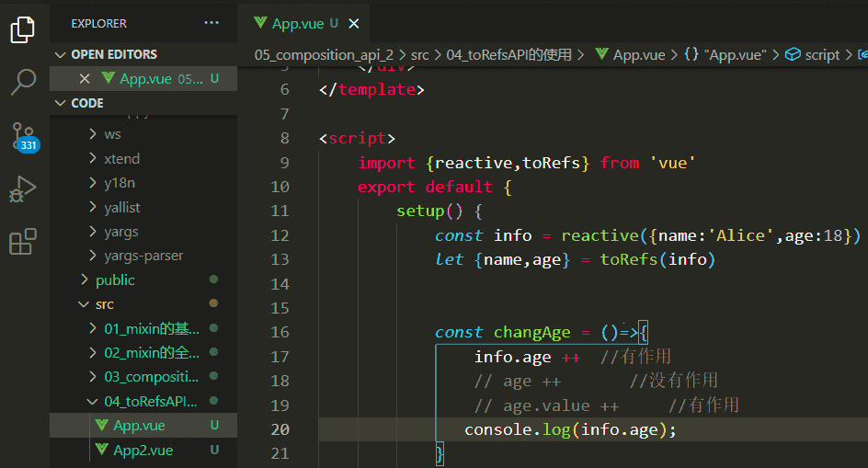Collapse the CODE folder section
Screen dimensions: 868x468
click(144, 103)
